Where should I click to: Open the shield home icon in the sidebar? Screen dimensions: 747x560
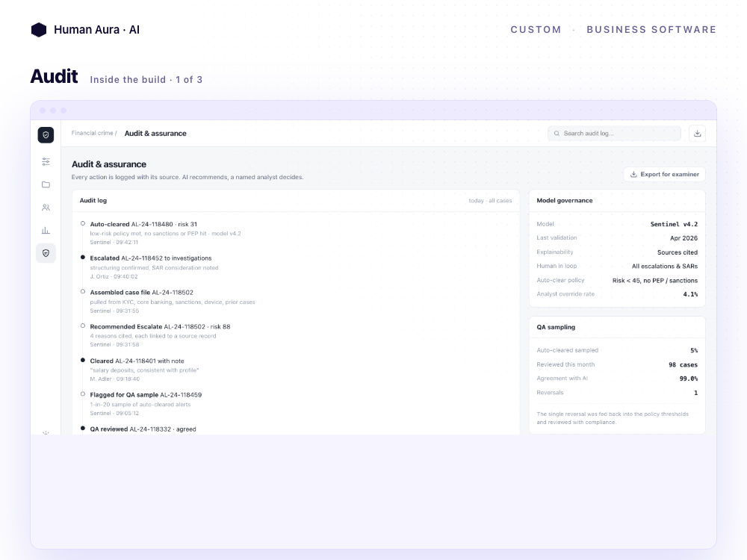tap(46, 134)
